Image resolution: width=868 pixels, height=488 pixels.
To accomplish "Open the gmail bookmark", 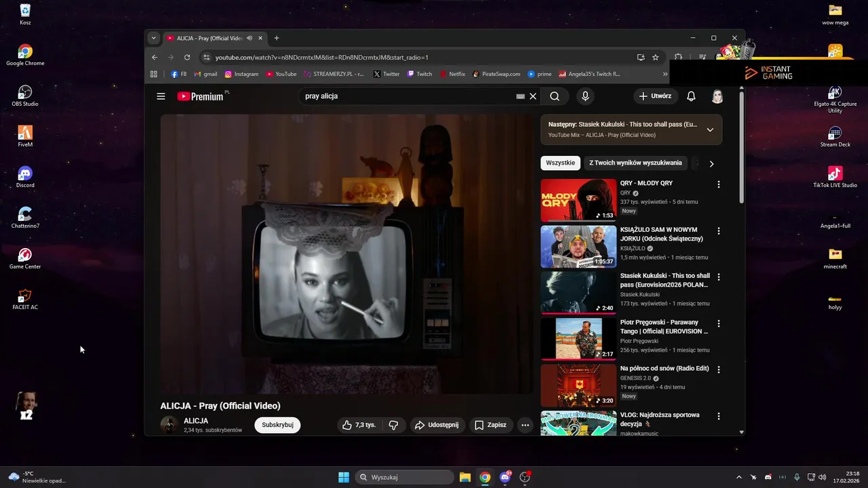I will (205, 74).
